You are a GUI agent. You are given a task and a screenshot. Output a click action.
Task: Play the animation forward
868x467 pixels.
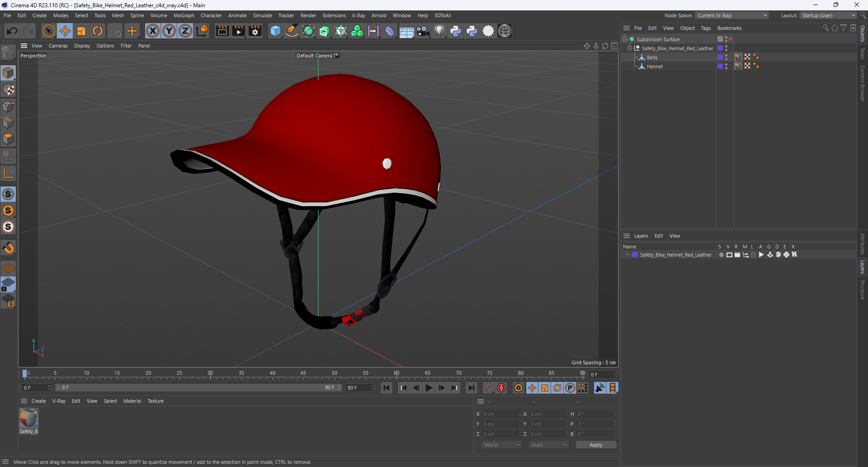(x=429, y=388)
